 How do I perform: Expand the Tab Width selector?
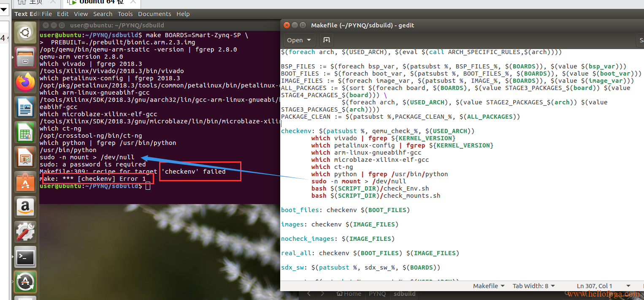click(533, 286)
